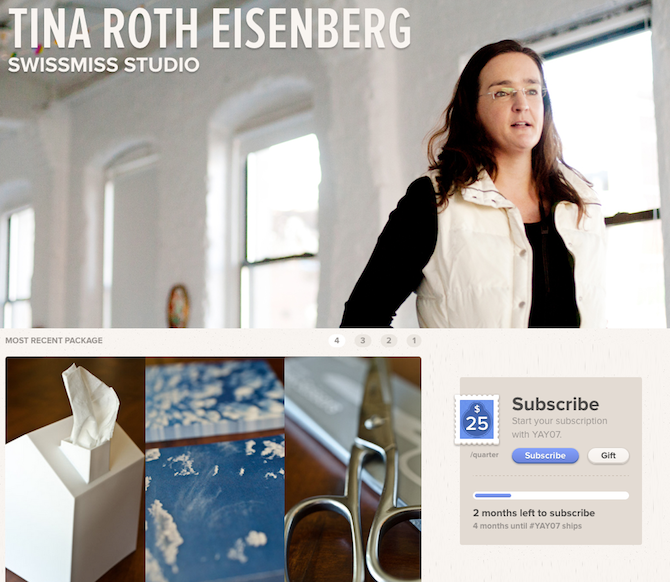The height and width of the screenshot is (582, 670).
Task: Open the blue cloud notebook photo
Action: click(215, 470)
